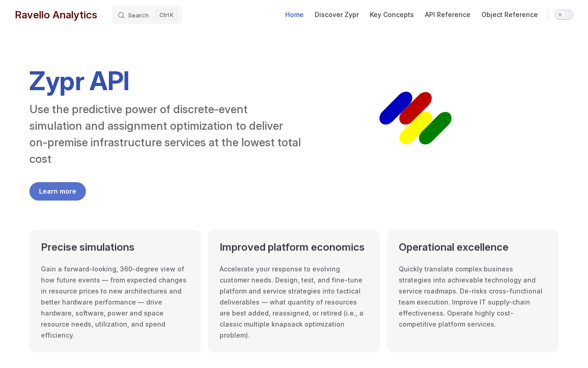Open the Home nav item
Viewport: 588px width, 368px height.
pyautogui.click(x=294, y=15)
